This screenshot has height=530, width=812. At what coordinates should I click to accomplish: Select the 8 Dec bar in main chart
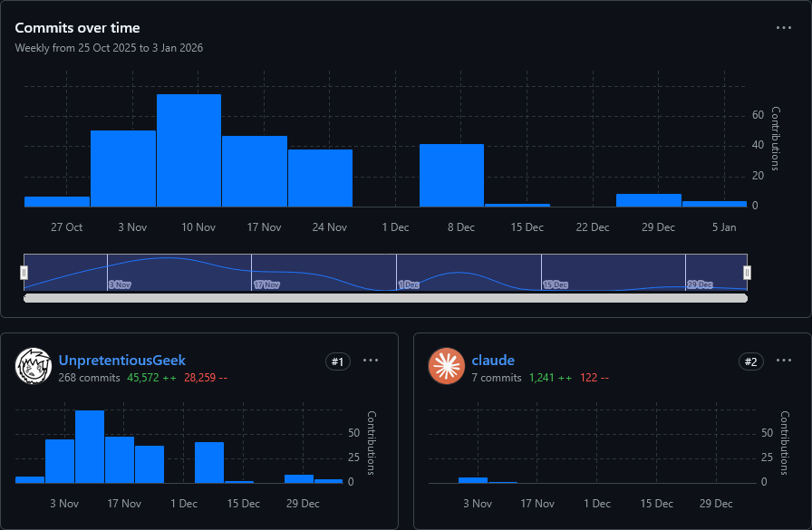(x=451, y=176)
